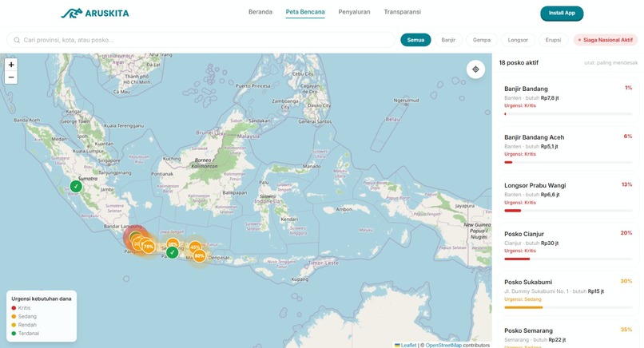Open the OpenStreetMap attribution link
Screen dimensions: 644x348
coord(443,345)
